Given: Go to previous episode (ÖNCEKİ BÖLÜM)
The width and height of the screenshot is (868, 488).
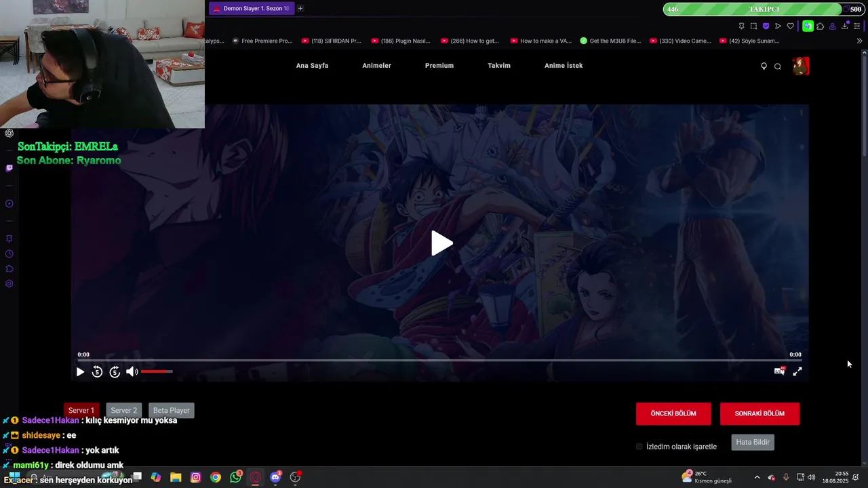Looking at the screenshot, I should (673, 413).
